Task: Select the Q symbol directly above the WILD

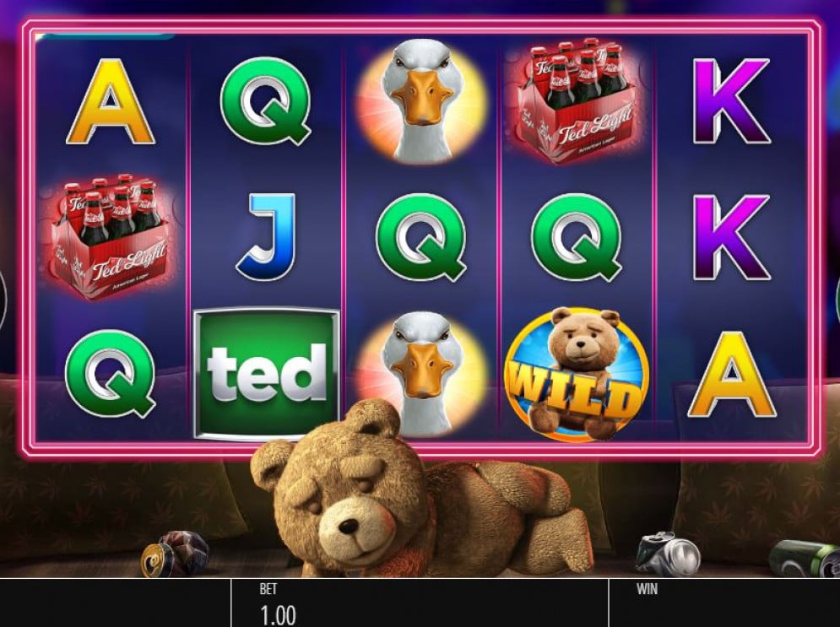Action: 577,237
